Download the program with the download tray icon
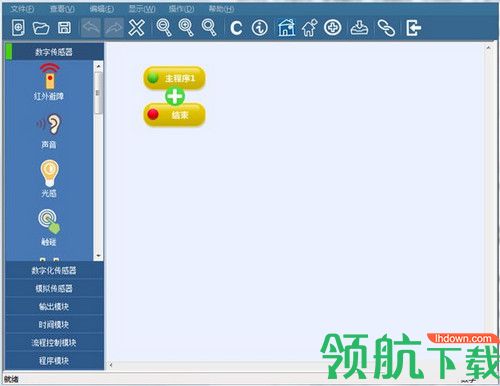 pos(359,28)
